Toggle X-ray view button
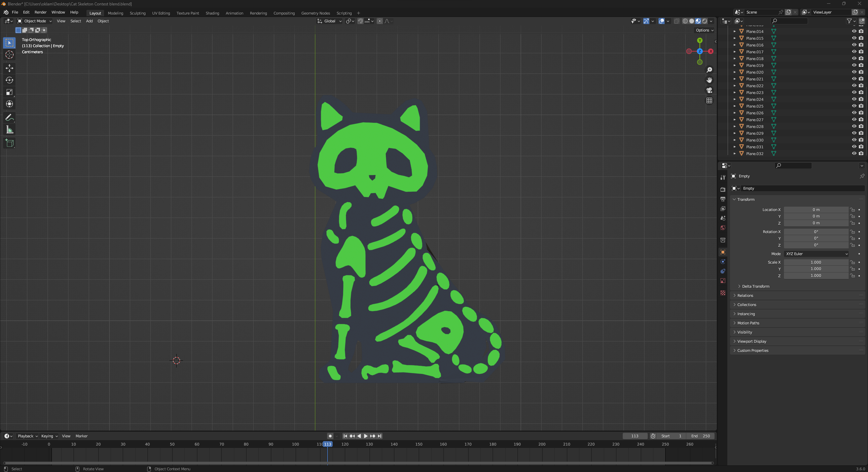The height and width of the screenshot is (472, 868). point(676,21)
